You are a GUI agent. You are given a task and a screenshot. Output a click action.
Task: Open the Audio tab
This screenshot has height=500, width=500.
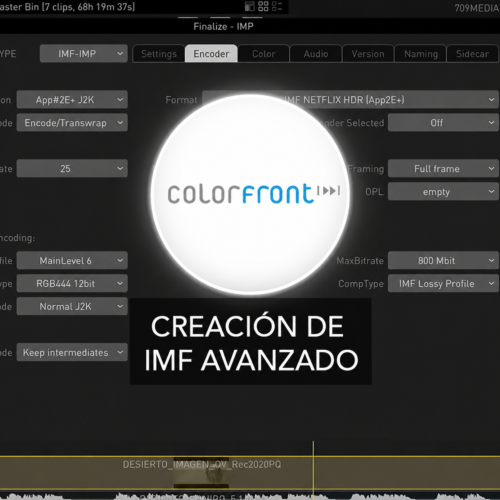coord(316,54)
